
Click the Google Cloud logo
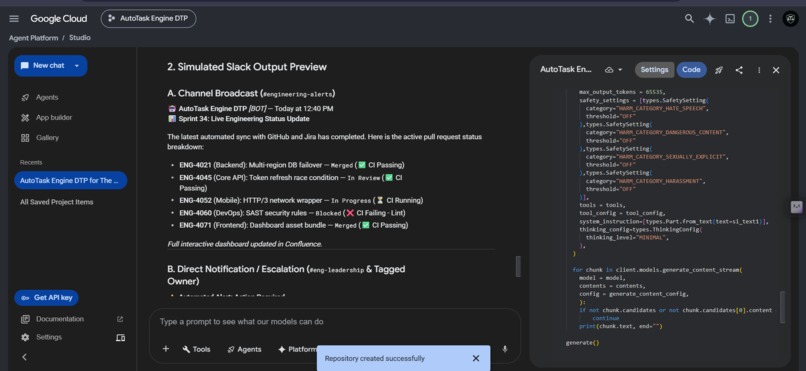59,19
